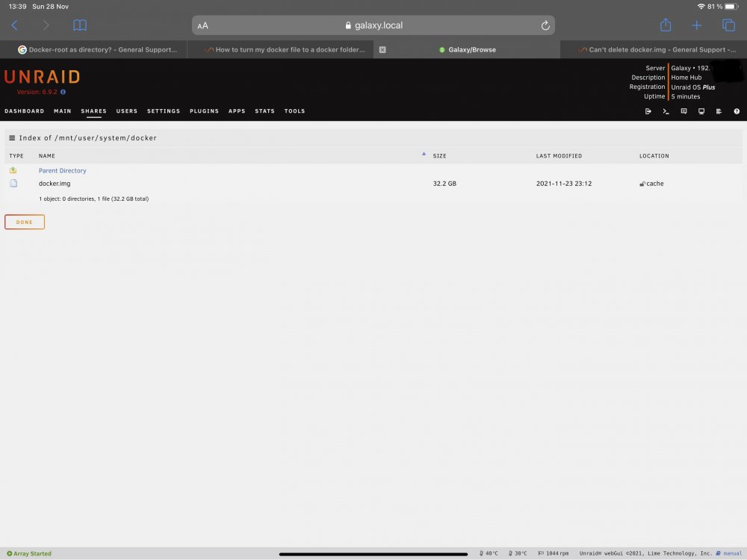Tap the AA reader text-size button
Screen dimensions: 747x560
[203, 25]
